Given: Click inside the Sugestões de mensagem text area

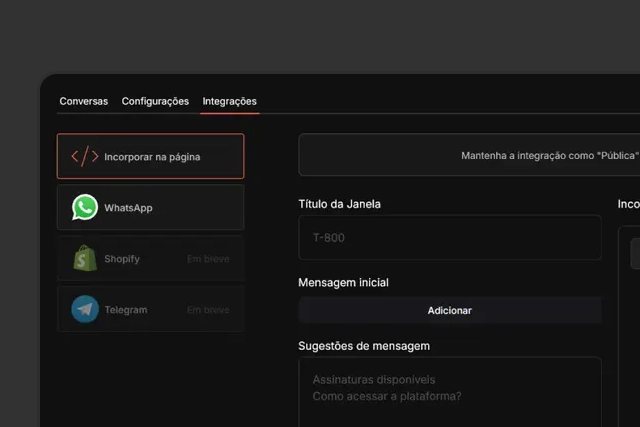Looking at the screenshot, I should (450, 390).
